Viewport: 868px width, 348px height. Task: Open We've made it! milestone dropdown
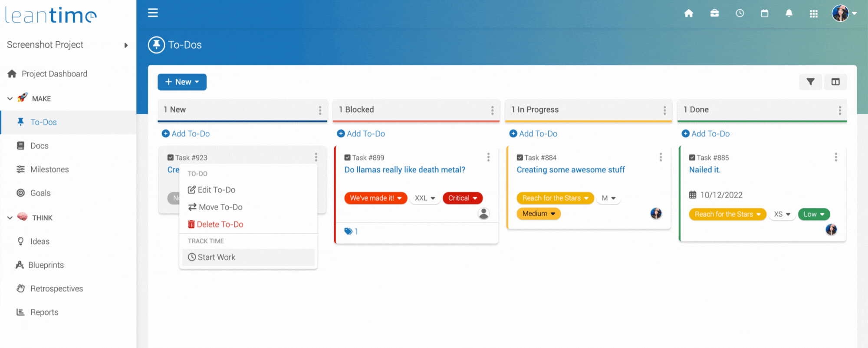coord(376,198)
